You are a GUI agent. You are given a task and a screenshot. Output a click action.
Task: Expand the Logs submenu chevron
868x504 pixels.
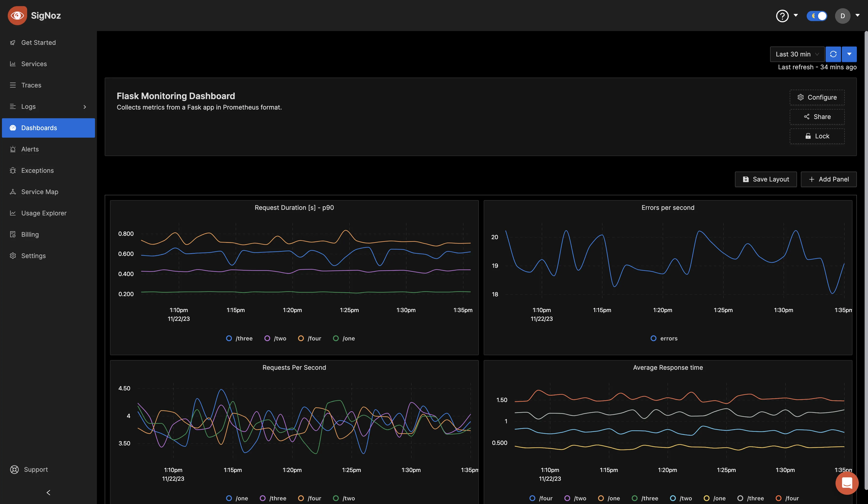click(x=85, y=107)
